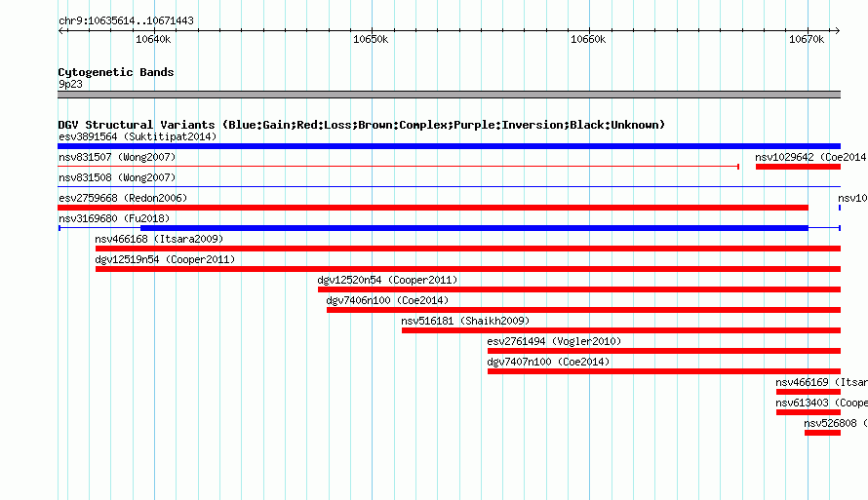The width and height of the screenshot is (868, 500).
Task: Click the thin red nsv831507 loss line
Action: pos(399,167)
